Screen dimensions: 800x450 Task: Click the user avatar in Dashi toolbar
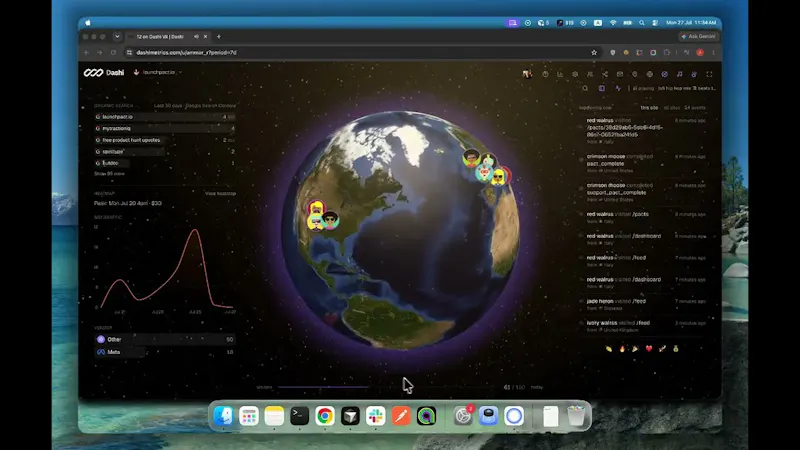pos(527,74)
